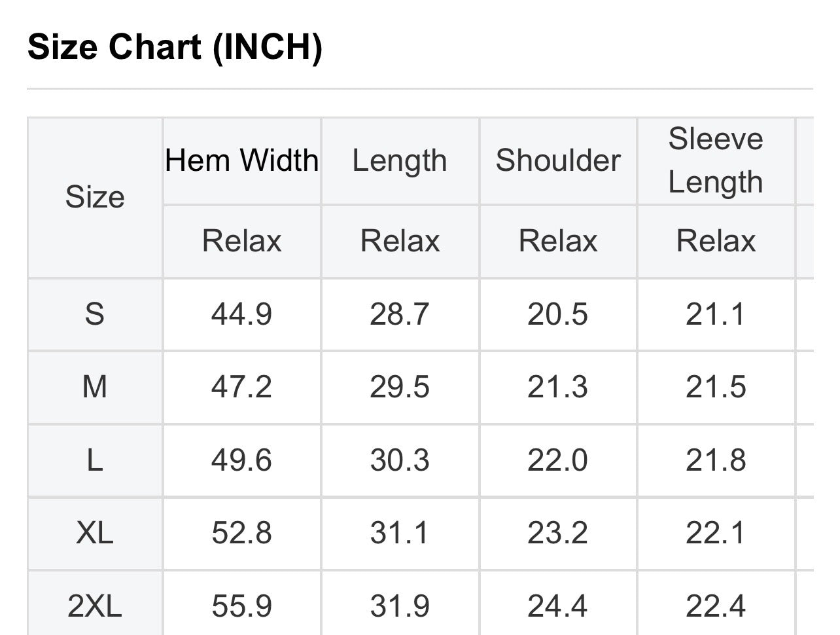This screenshot has width=840, height=635.
Task: Click hem width value 55.9
Action: [x=241, y=606]
